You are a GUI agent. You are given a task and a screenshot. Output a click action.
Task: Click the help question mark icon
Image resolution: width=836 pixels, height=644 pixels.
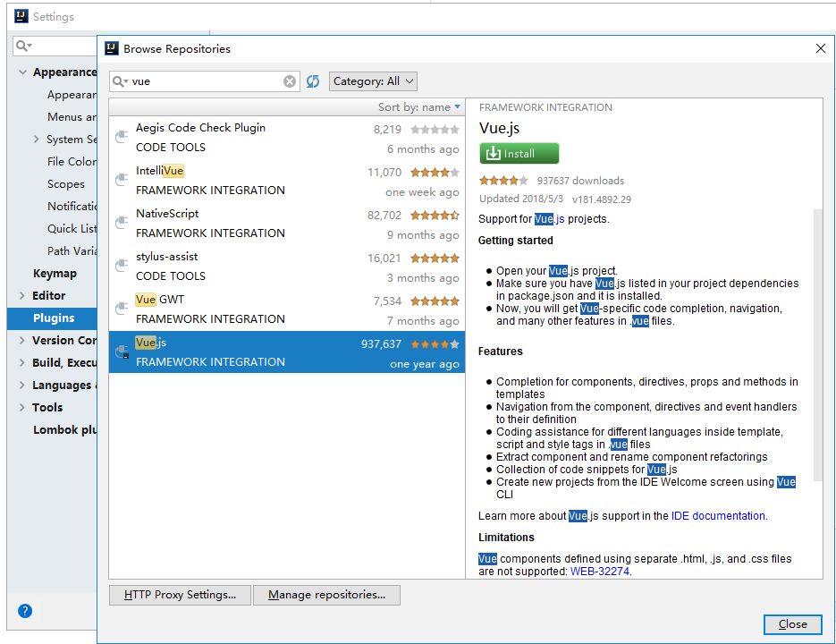tap(24, 611)
